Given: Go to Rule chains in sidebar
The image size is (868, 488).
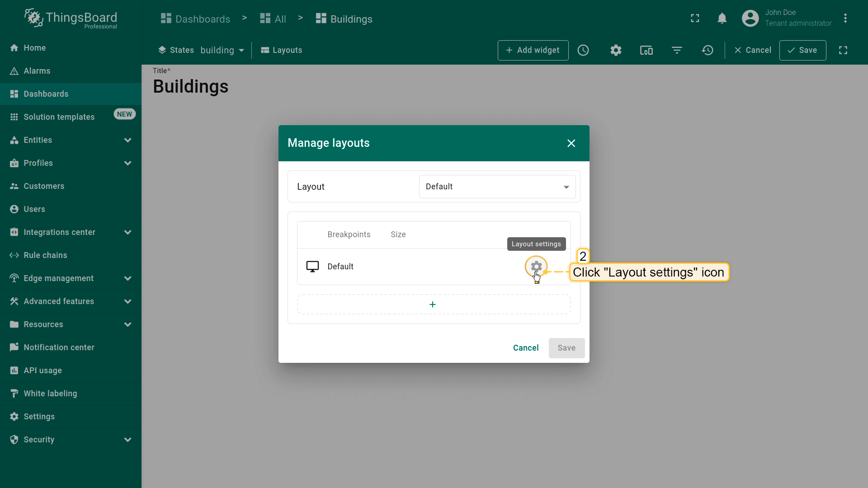Looking at the screenshot, I should coord(45,255).
